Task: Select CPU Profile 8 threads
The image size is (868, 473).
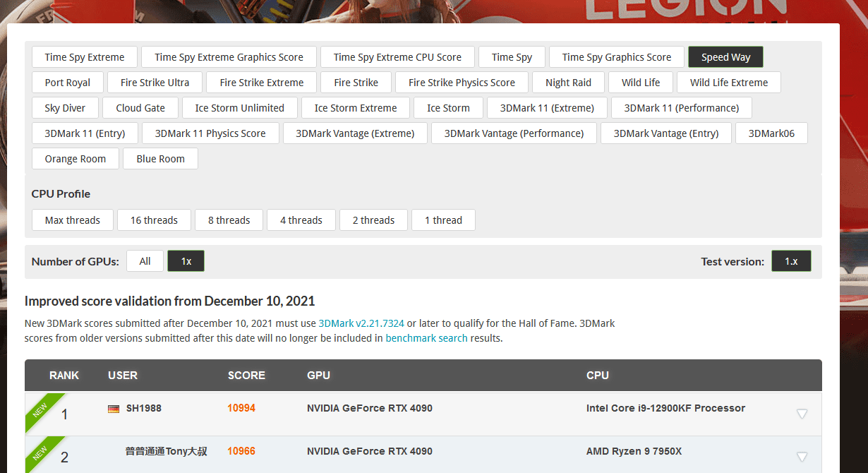Action: 229,220
